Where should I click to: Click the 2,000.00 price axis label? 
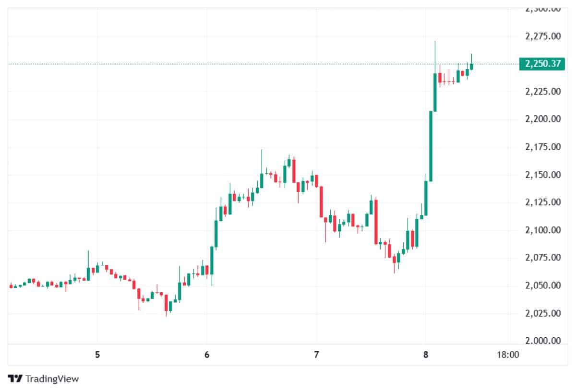click(543, 341)
